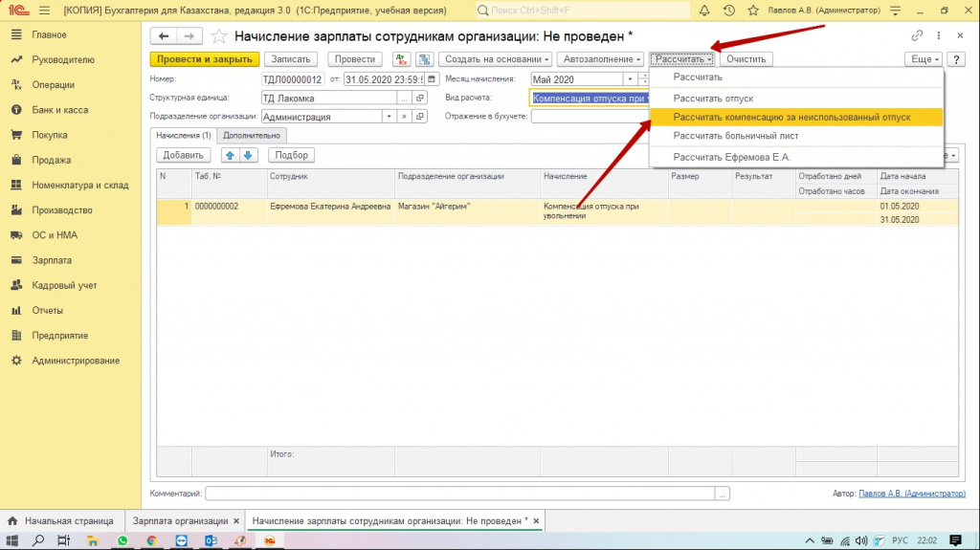
Task: Open history clock icon
Action: 728,11
